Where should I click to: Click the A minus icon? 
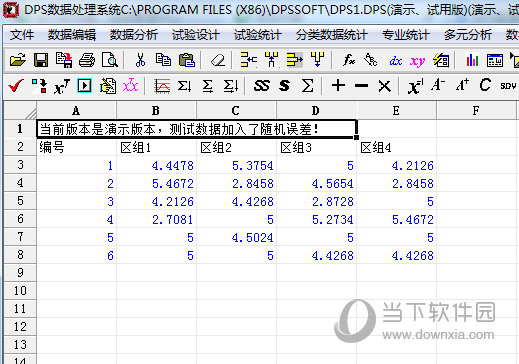pos(438,85)
